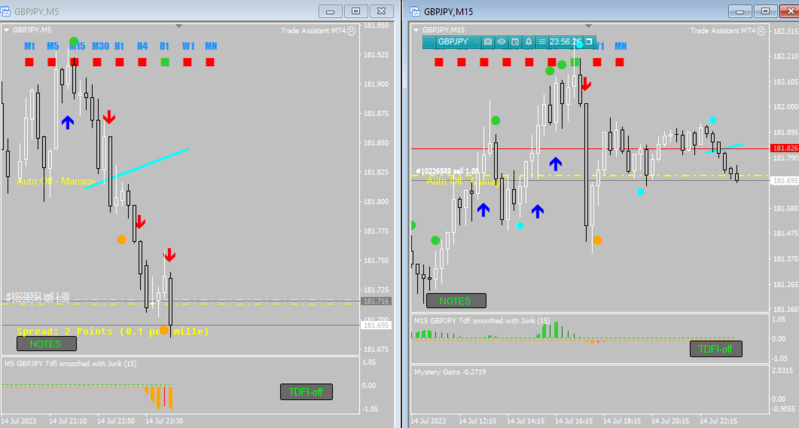Open the hamburger menu in the GBPJPY panel
This screenshot has width=799, height=428.
pos(542,42)
